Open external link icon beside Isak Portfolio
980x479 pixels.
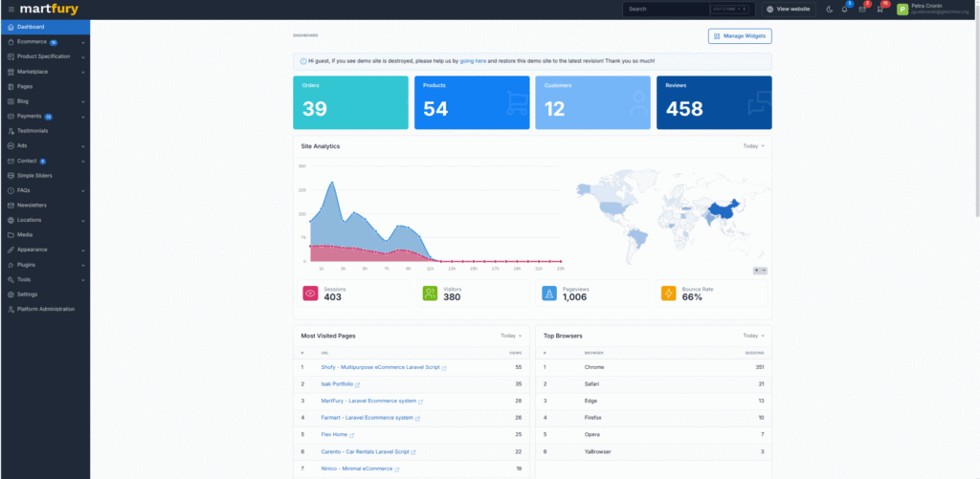(358, 384)
